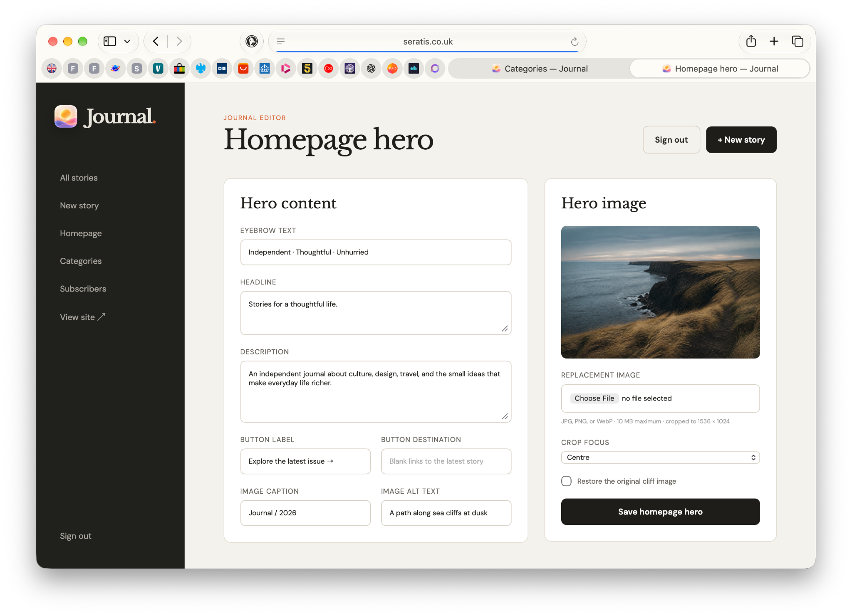Expand the sidebar tab-group chevron
The image size is (852, 616).
[x=127, y=41]
